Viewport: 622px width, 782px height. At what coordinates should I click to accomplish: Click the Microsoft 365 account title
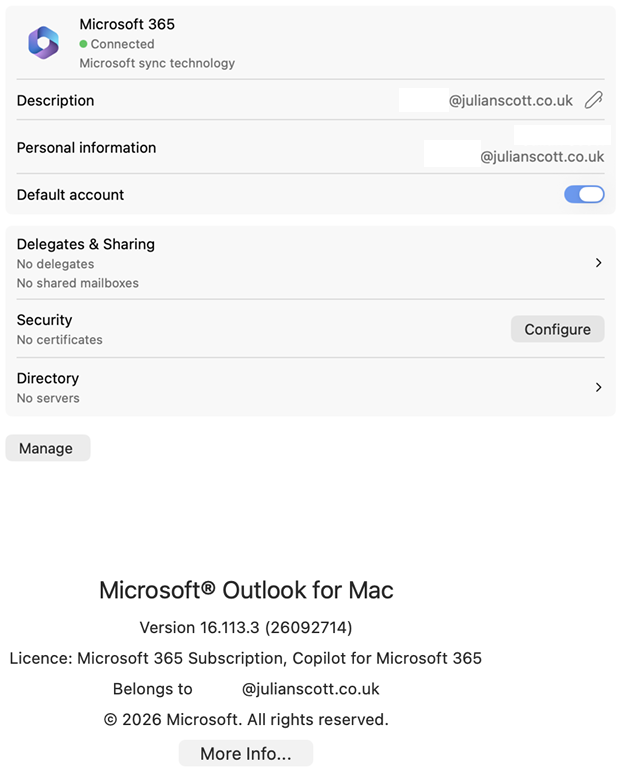coord(127,24)
